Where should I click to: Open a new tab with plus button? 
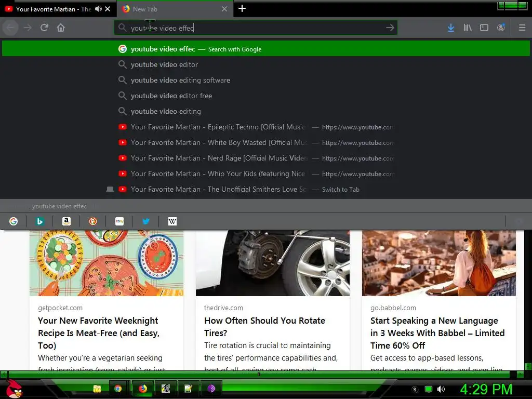point(242,8)
